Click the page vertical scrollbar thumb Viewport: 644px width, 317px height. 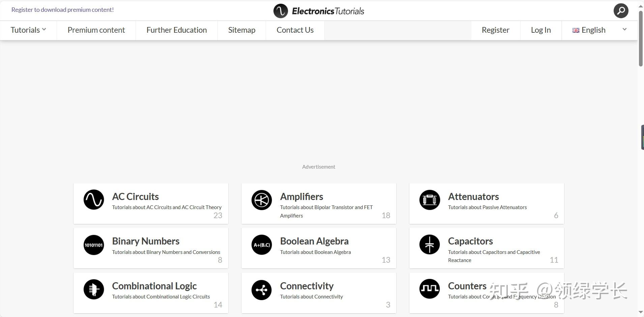641,39
